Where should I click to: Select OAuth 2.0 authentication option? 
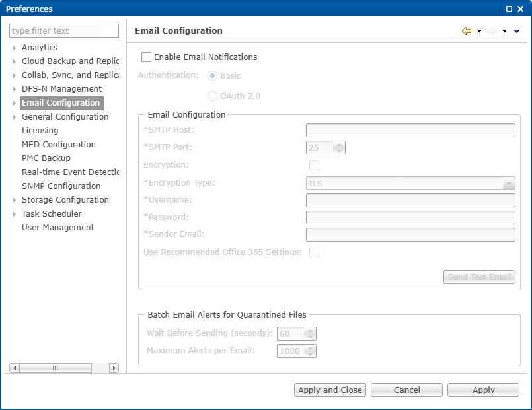(x=212, y=96)
